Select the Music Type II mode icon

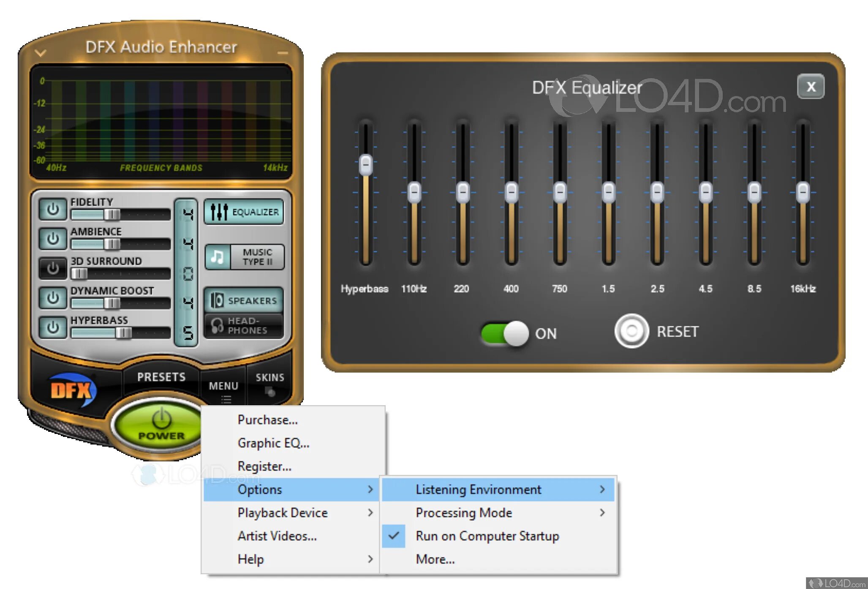218,257
